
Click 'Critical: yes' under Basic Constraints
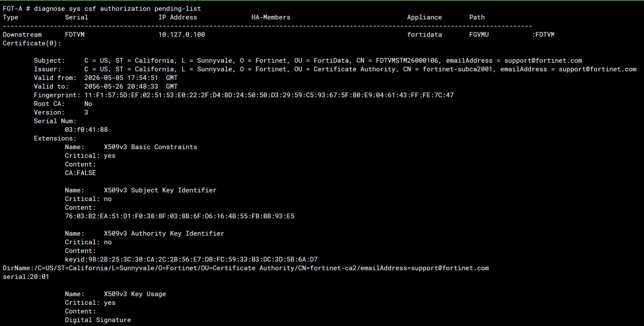pos(90,156)
